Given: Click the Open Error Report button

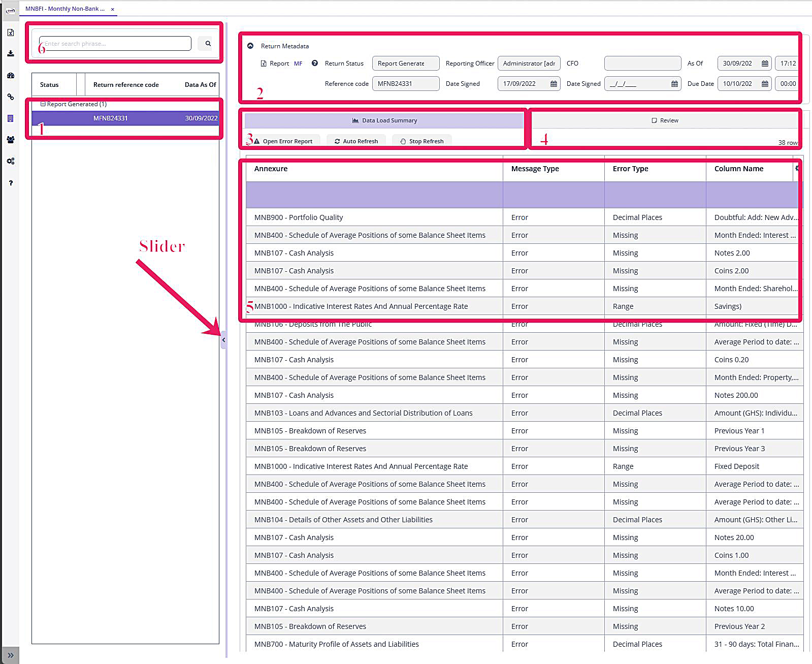Looking at the screenshot, I should [x=283, y=141].
